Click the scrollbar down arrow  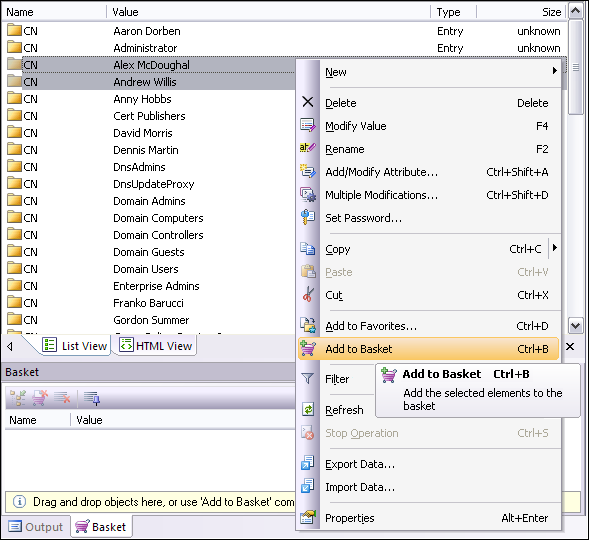pos(575,326)
